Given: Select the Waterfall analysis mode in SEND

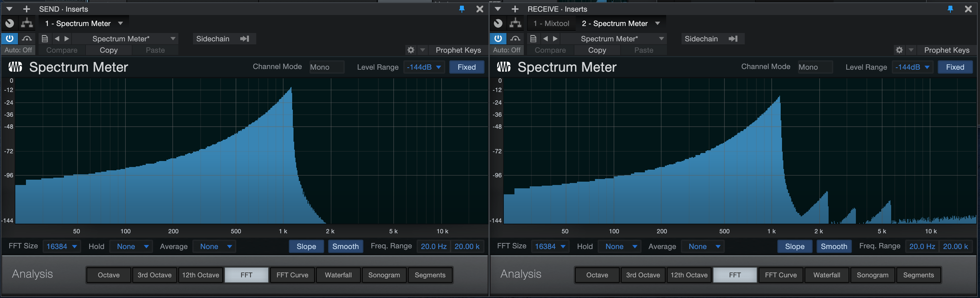Looking at the screenshot, I should tap(338, 275).
